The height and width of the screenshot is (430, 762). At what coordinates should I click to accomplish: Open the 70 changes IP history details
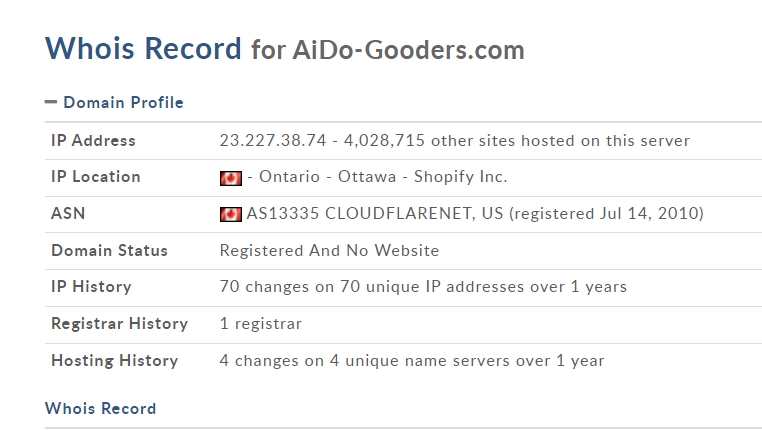(423, 287)
